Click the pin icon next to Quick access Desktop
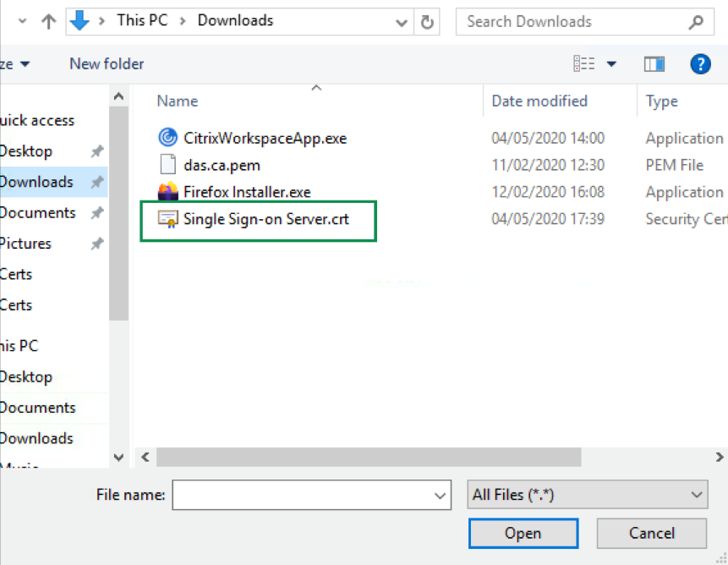Viewport: 728px width, 565px height. (97, 151)
